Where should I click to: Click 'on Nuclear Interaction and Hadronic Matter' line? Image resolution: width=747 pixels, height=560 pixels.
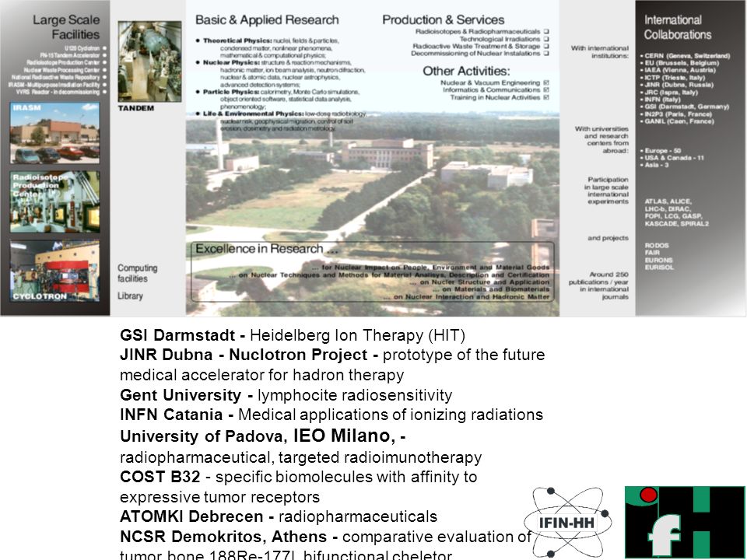466,296
